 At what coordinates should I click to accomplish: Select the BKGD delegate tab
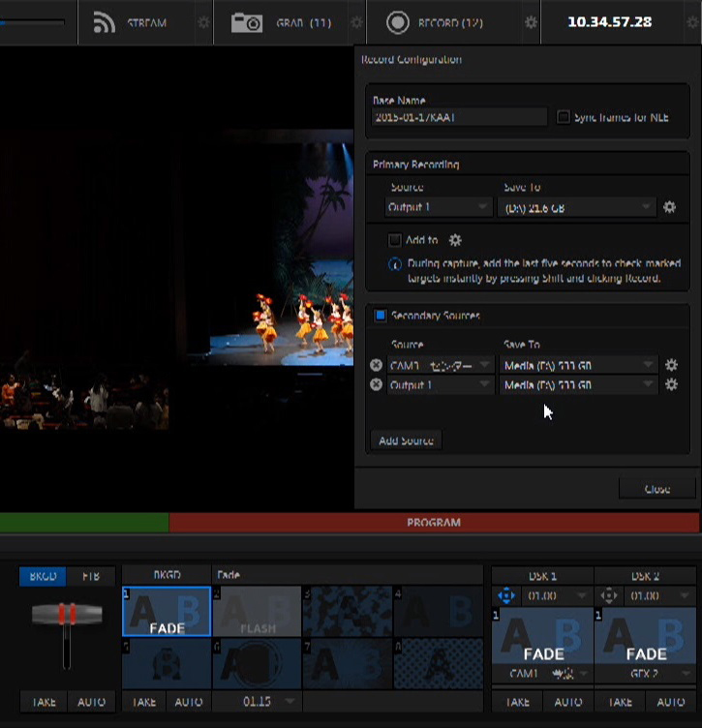coord(43,576)
